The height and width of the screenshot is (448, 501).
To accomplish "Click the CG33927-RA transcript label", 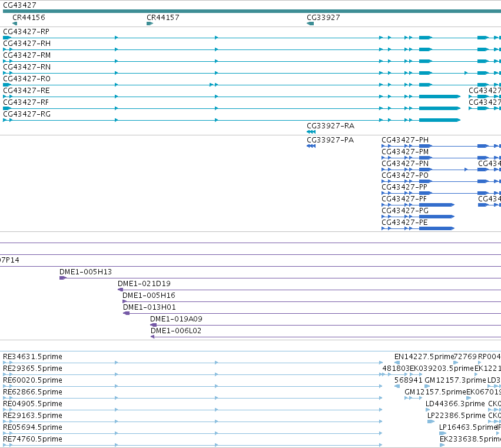I will tap(331, 126).
